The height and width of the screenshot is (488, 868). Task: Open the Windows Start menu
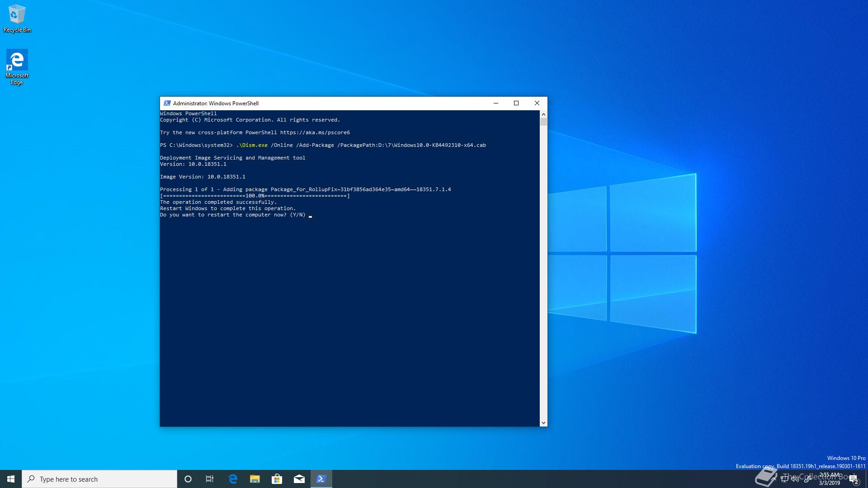tap(11, 479)
